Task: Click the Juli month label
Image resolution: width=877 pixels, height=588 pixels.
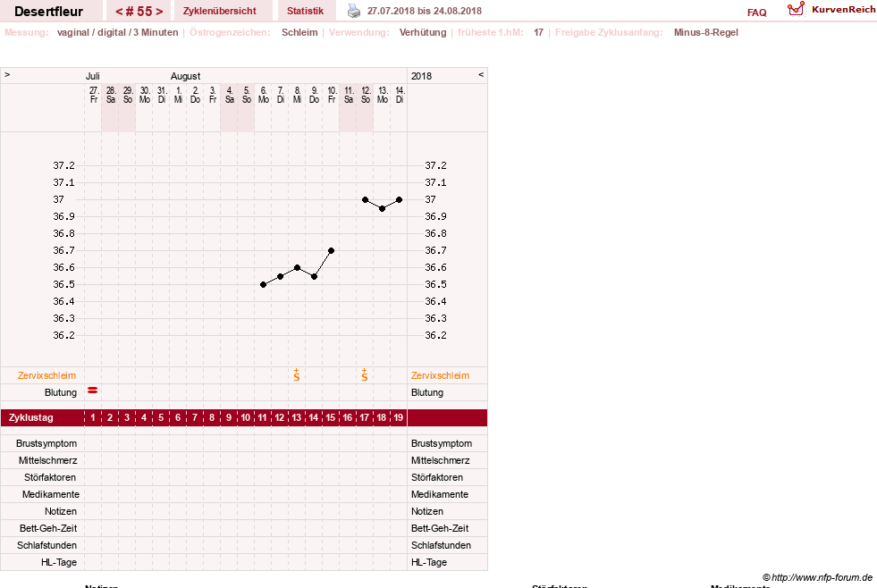Action: (x=93, y=76)
